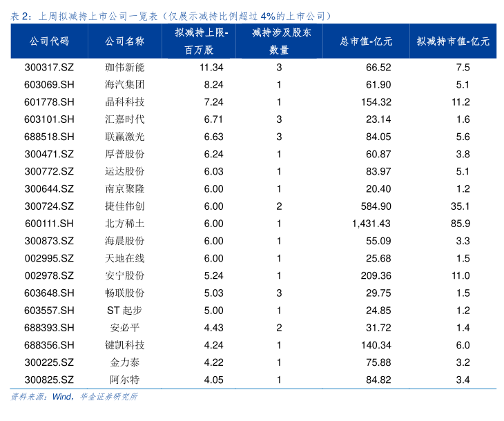Select company name 键凯科技
This screenshot has width=504, height=421.
[x=125, y=345]
